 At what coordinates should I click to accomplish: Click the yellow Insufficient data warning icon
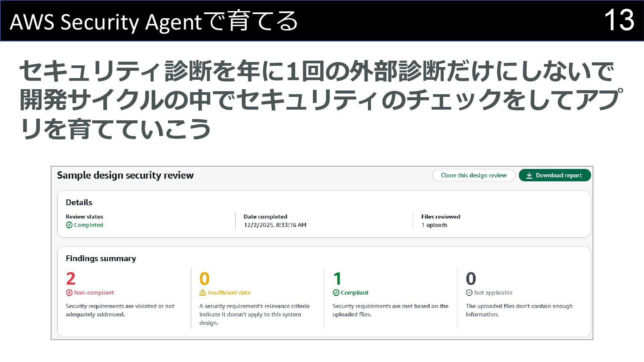point(203,293)
